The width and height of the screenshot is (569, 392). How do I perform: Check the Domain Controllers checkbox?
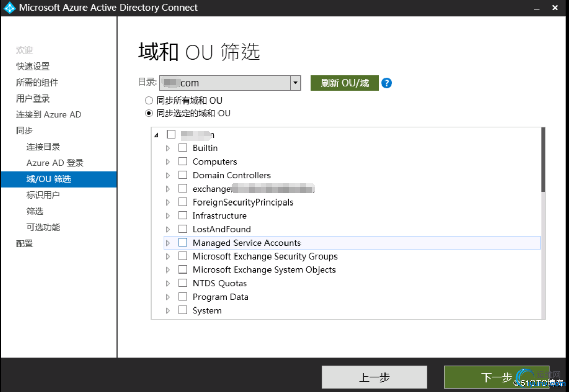pyautogui.click(x=183, y=175)
